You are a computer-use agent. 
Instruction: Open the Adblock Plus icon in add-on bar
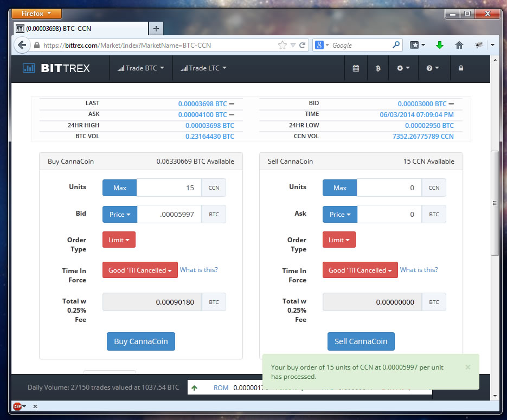(x=17, y=406)
